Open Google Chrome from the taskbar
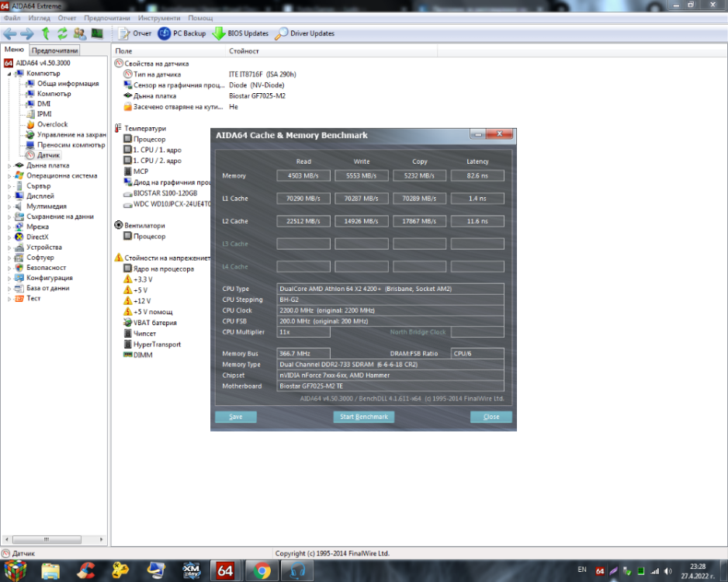The image size is (728, 582). pyautogui.click(x=262, y=571)
